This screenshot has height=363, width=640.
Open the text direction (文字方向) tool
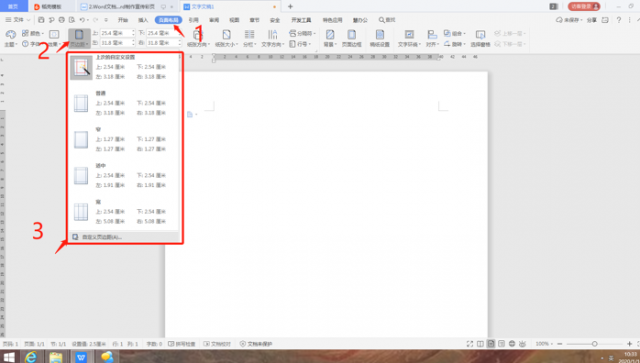coord(272,38)
